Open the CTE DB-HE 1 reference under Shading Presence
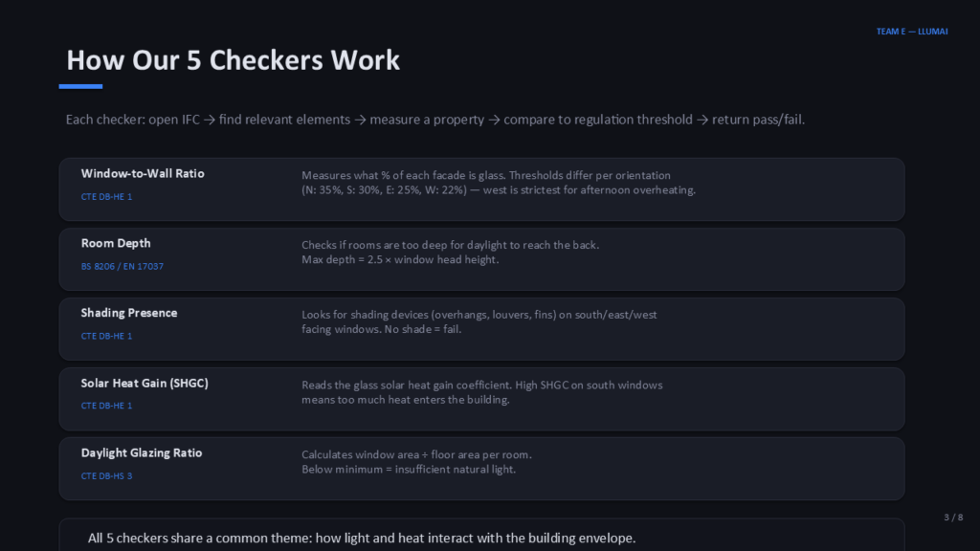The image size is (980, 551). point(106,336)
